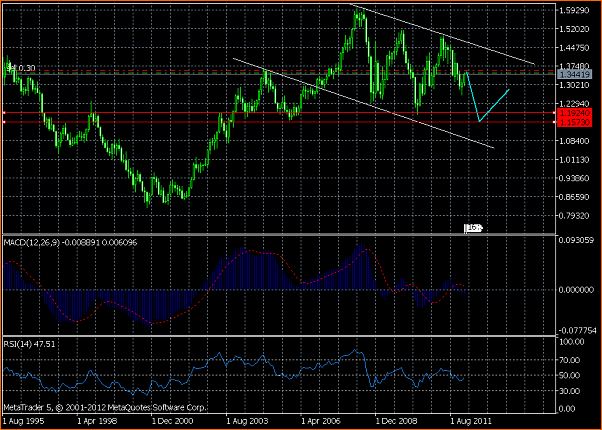
Task: Click the 1 Apr 1998 date label
Action: click(x=97, y=421)
